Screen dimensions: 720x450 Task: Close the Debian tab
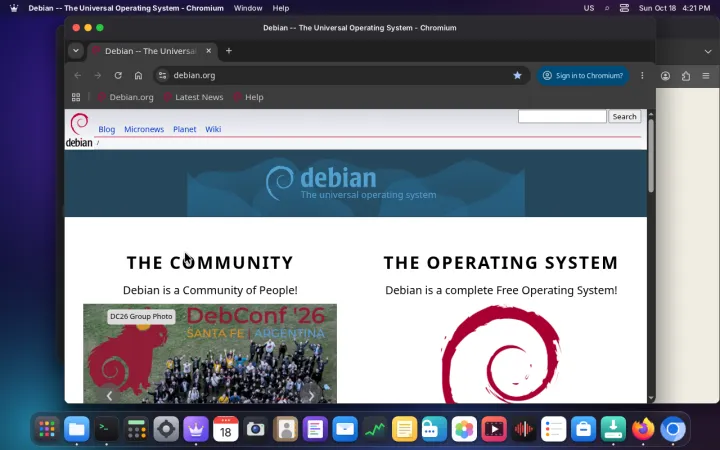coord(208,51)
